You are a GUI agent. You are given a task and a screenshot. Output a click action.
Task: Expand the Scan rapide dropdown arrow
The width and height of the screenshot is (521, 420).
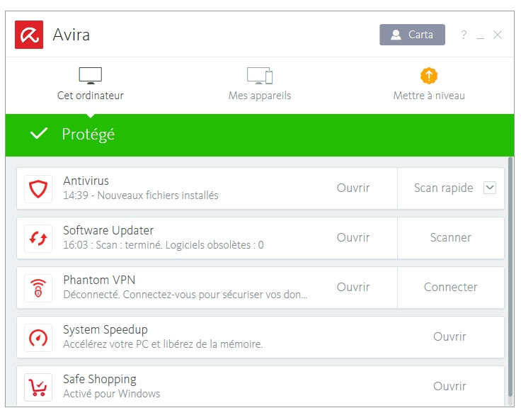pos(489,188)
